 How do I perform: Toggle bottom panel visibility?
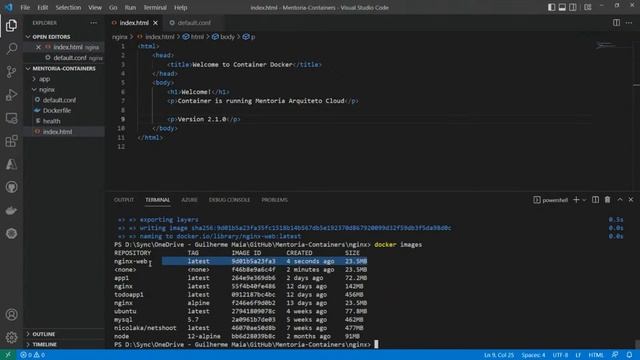click(x=562, y=7)
